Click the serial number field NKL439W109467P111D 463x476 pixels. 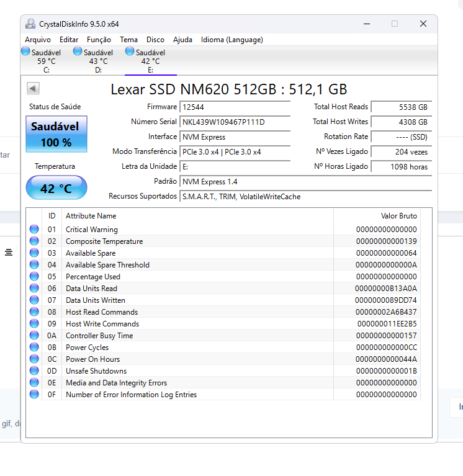(235, 122)
